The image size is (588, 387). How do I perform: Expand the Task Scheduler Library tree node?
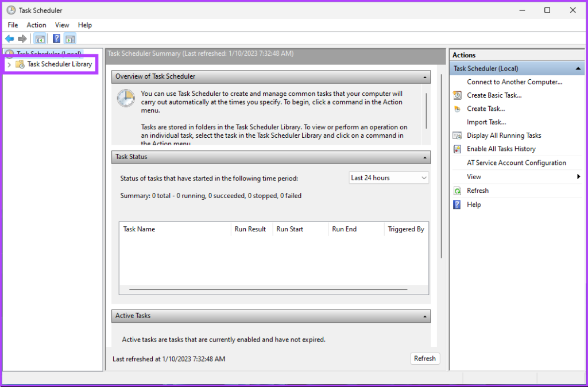[x=9, y=64]
